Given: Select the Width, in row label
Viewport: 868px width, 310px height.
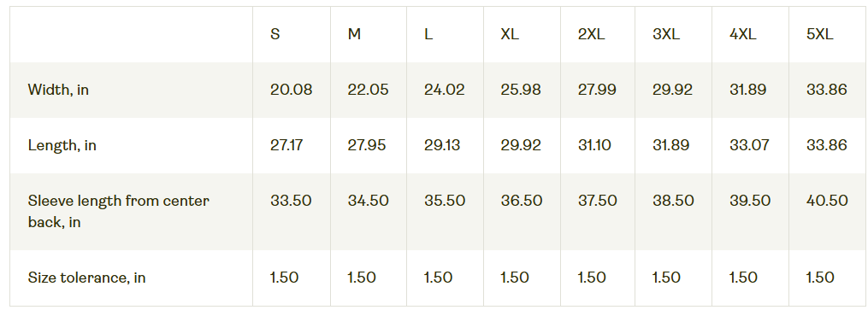Looking at the screenshot, I should click(58, 90).
